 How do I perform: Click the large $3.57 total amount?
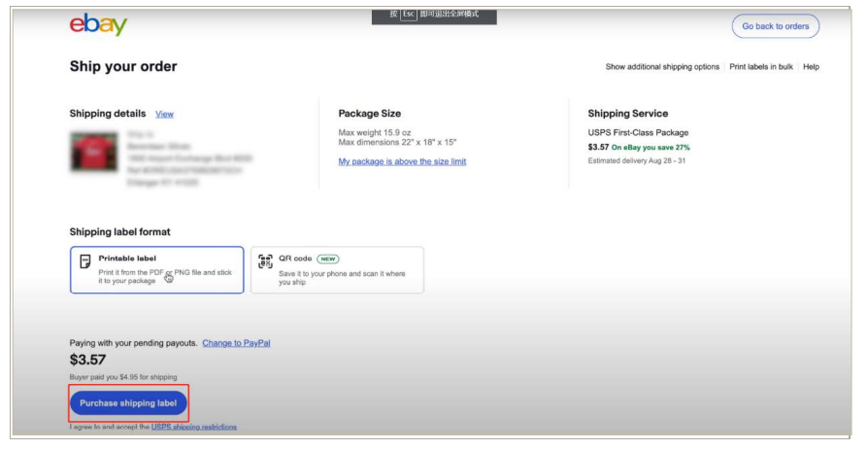coord(87,360)
